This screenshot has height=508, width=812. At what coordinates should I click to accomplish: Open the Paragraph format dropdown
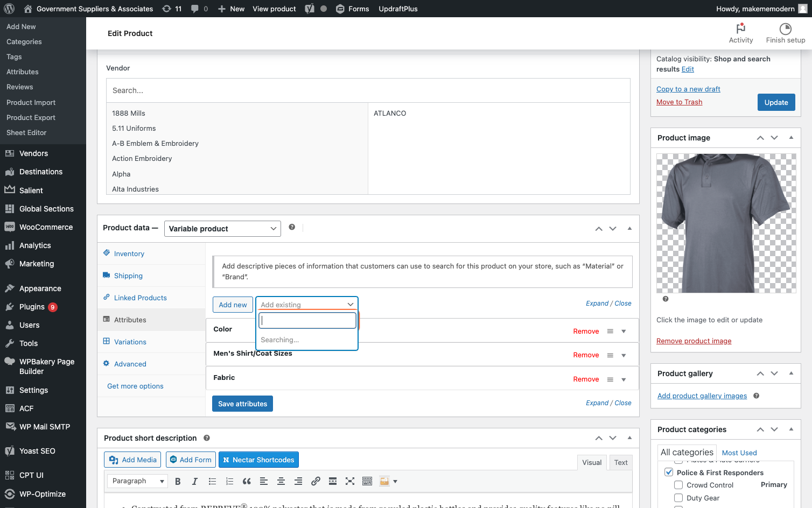click(x=137, y=481)
